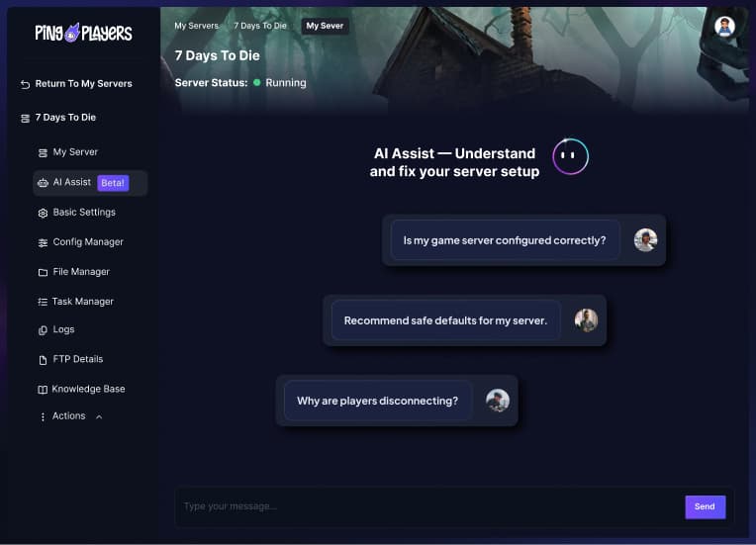This screenshot has height=545, width=756.
Task: Click the Return To My Servers arrow icon
Action: [25, 85]
